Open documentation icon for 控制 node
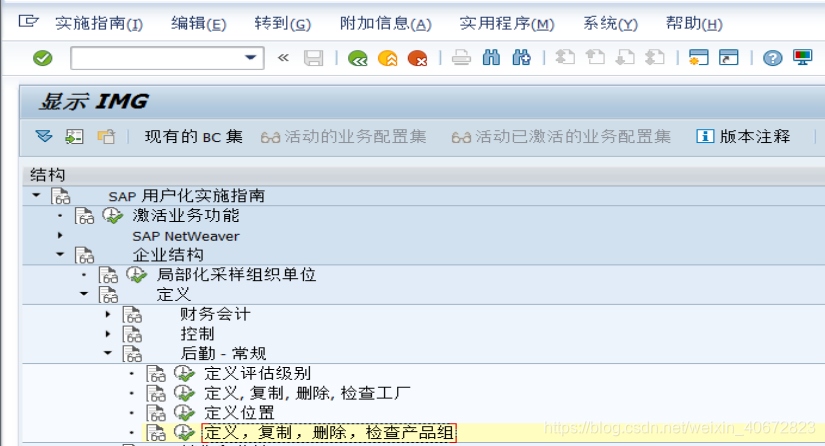This screenshot has width=825, height=446. [x=132, y=334]
